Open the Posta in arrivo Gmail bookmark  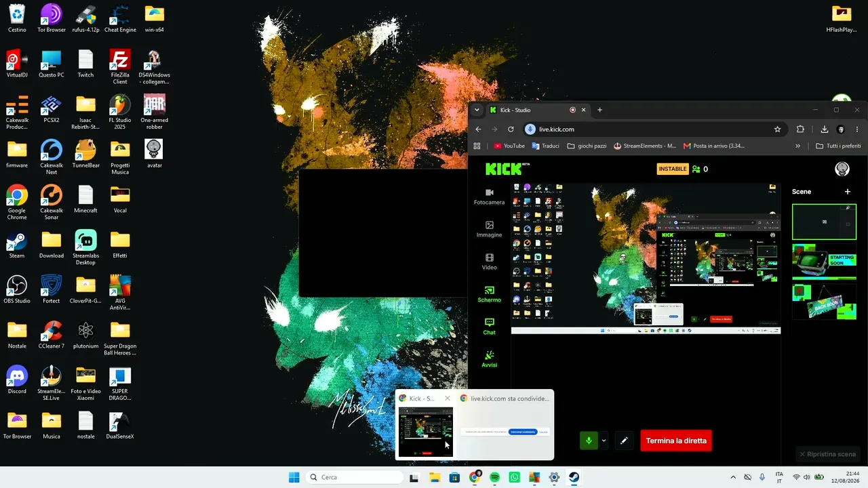(714, 146)
